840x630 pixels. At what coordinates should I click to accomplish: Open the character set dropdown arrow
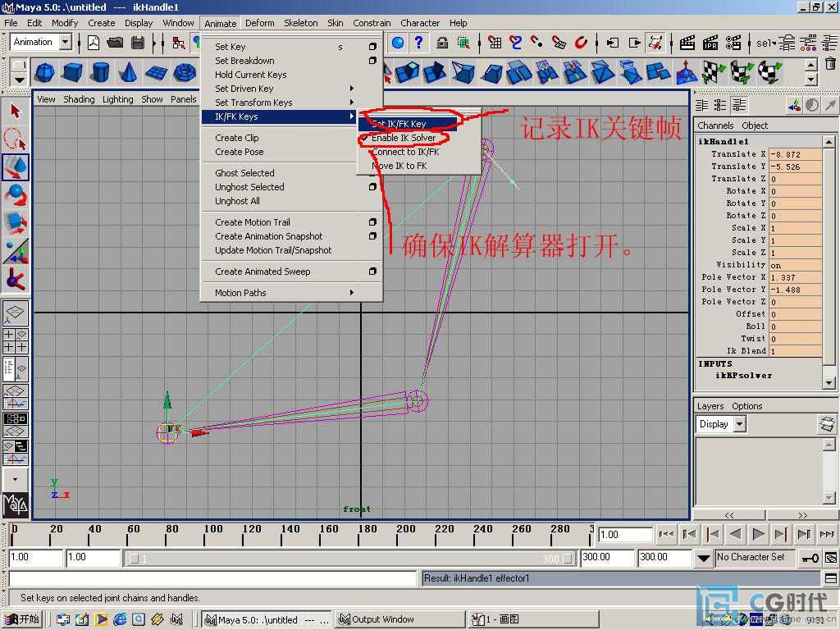click(x=703, y=558)
